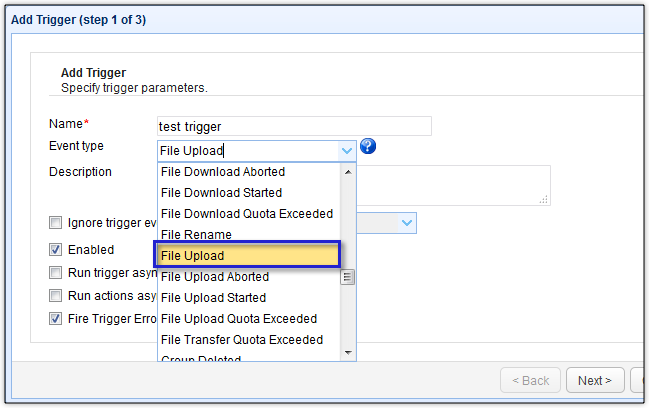The width and height of the screenshot is (649, 408).
Task: Pick File Download Quota Exceeded option
Action: click(x=246, y=214)
